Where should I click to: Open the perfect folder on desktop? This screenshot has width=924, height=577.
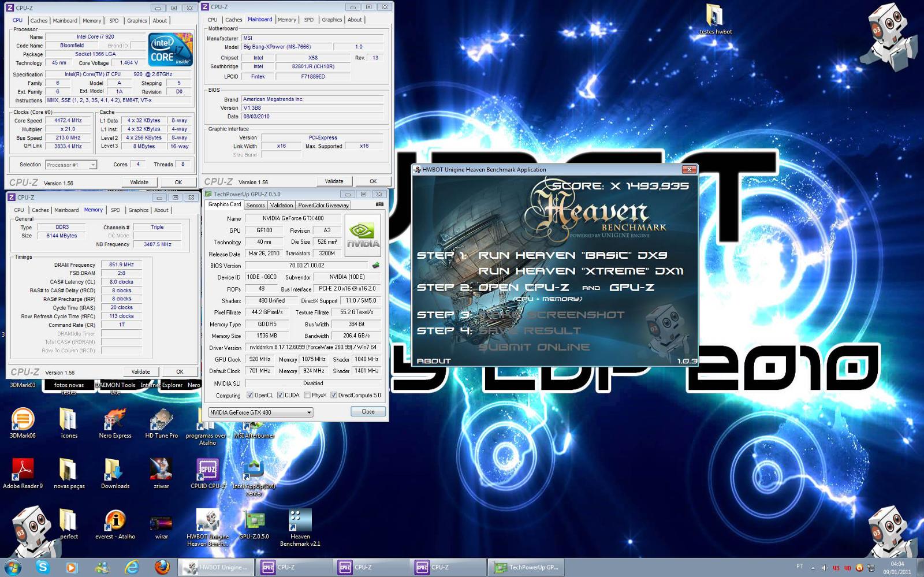pos(69,524)
